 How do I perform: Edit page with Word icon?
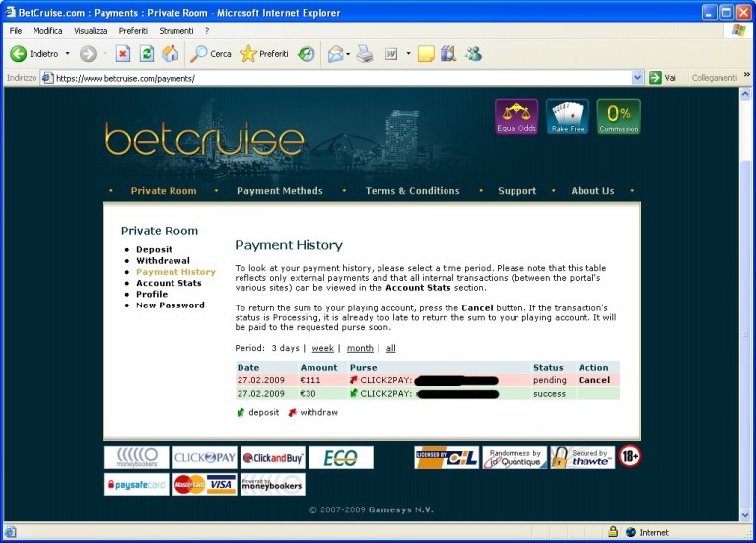pos(391,54)
